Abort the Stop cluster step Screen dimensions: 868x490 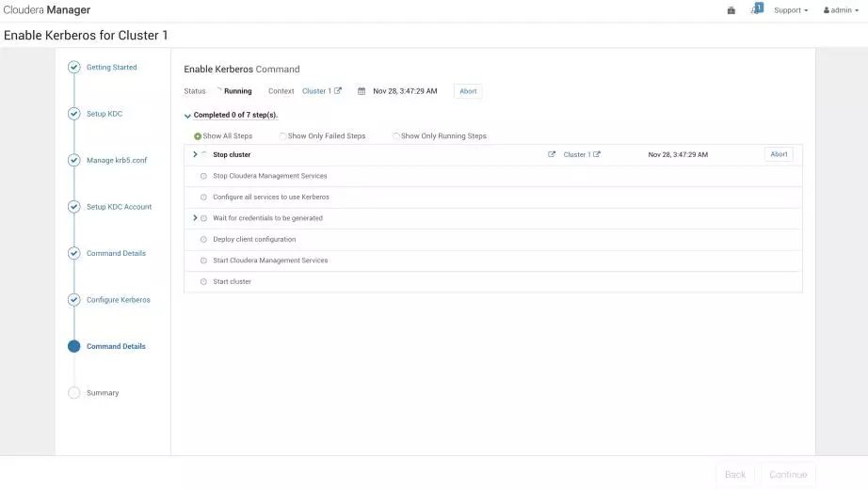pos(779,154)
